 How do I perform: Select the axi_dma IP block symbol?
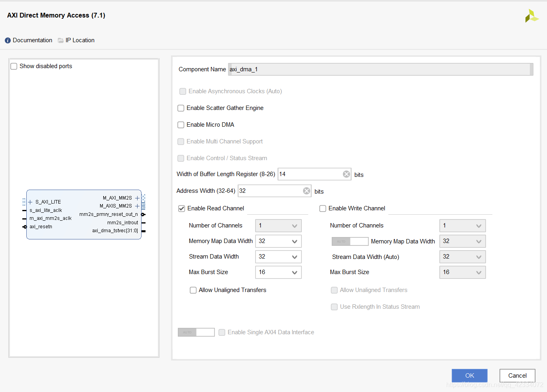84,214
